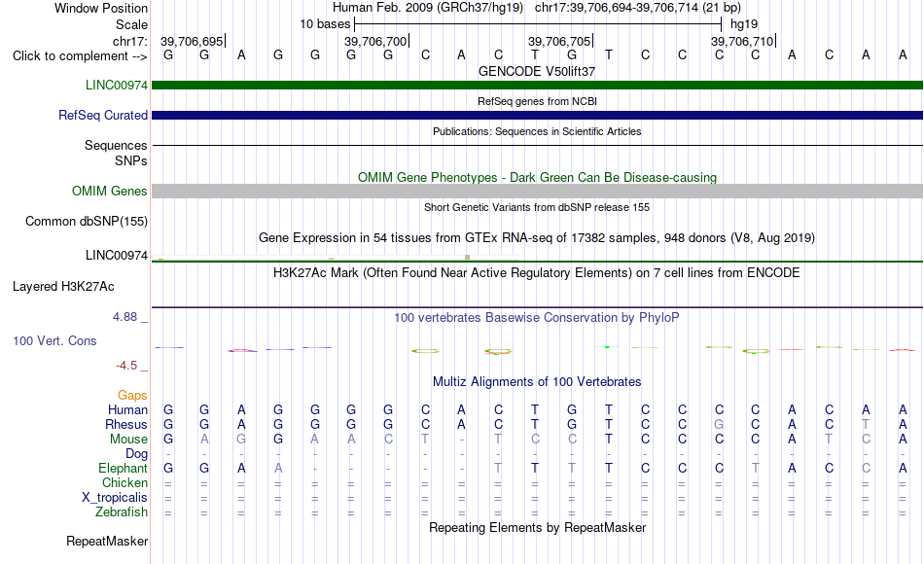
Task: Click the green LINC00974 GENCODE gene bar
Action: coord(537,86)
